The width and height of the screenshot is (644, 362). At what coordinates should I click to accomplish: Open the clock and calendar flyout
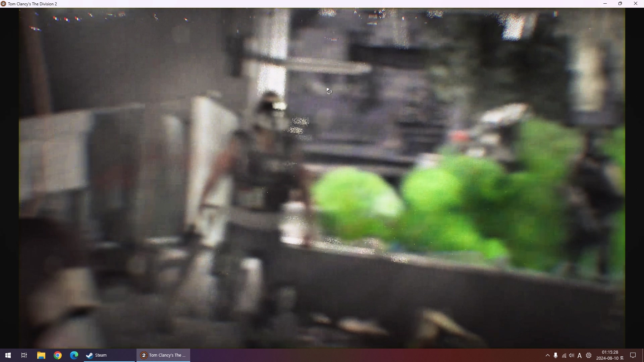(x=610, y=355)
